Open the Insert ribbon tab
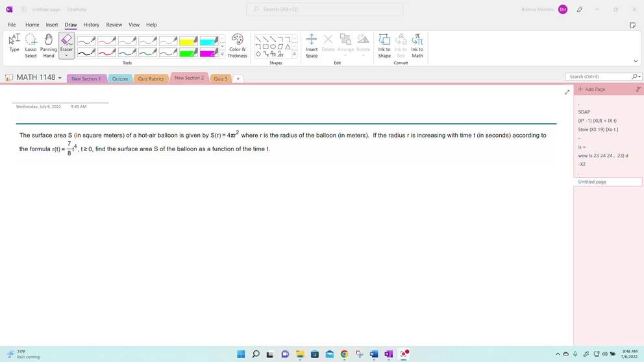644x362 pixels. (52, 25)
